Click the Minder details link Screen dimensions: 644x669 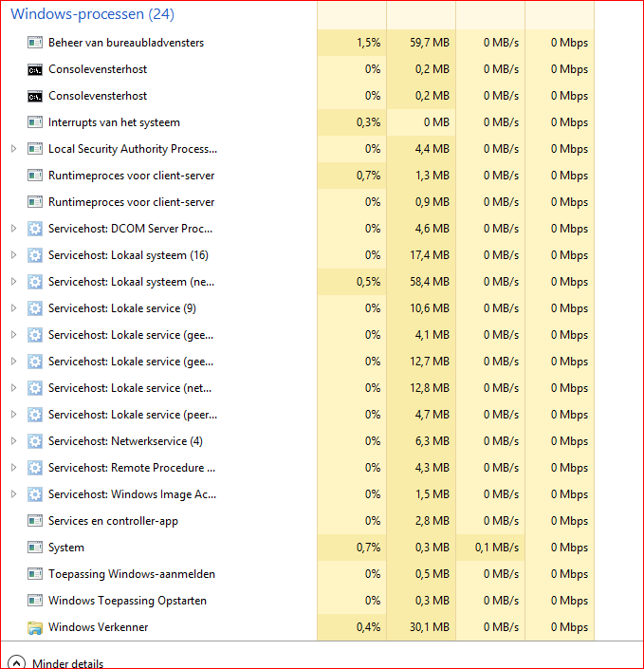pyautogui.click(x=67, y=663)
